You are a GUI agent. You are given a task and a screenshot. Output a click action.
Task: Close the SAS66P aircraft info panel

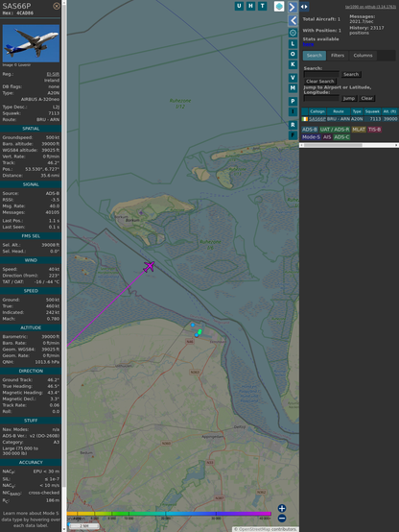[57, 6]
